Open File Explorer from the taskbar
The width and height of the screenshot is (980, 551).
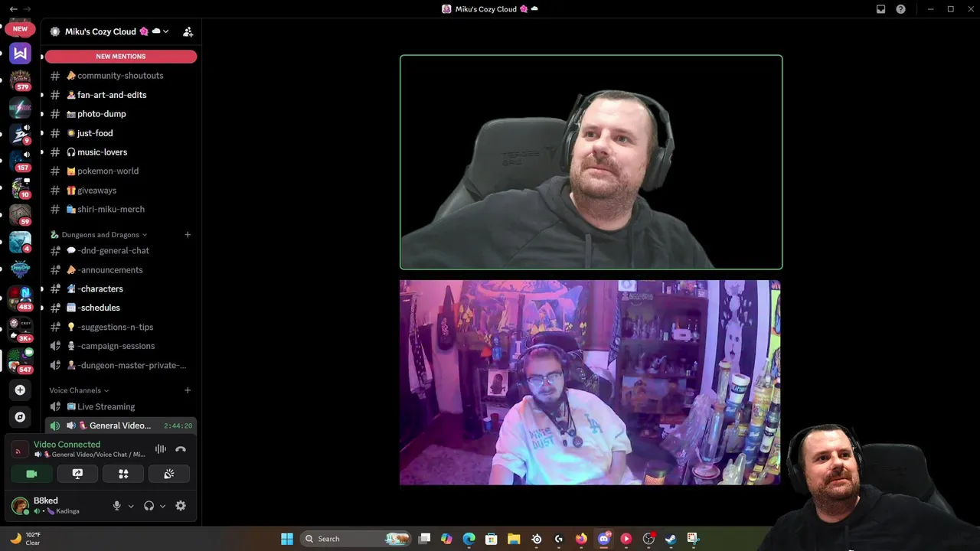514,539
